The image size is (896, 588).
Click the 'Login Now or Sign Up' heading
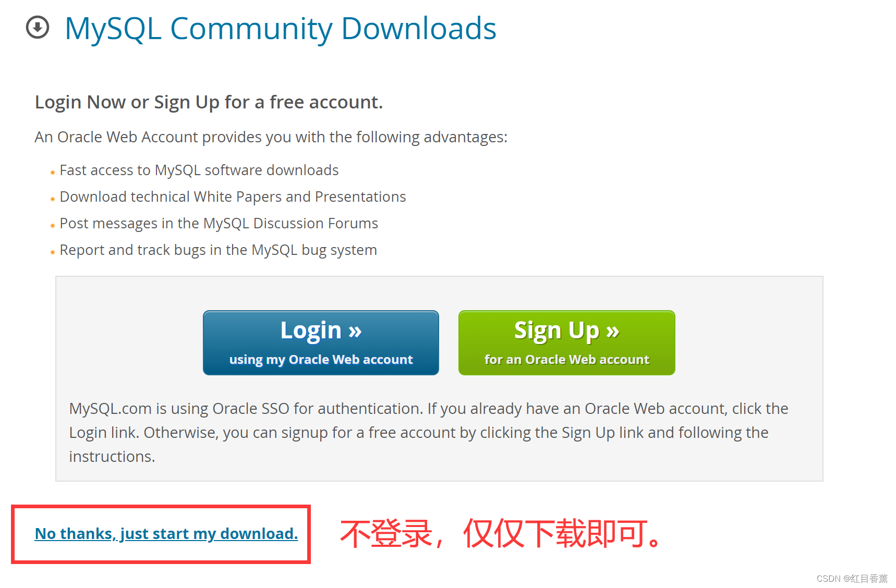[209, 102]
